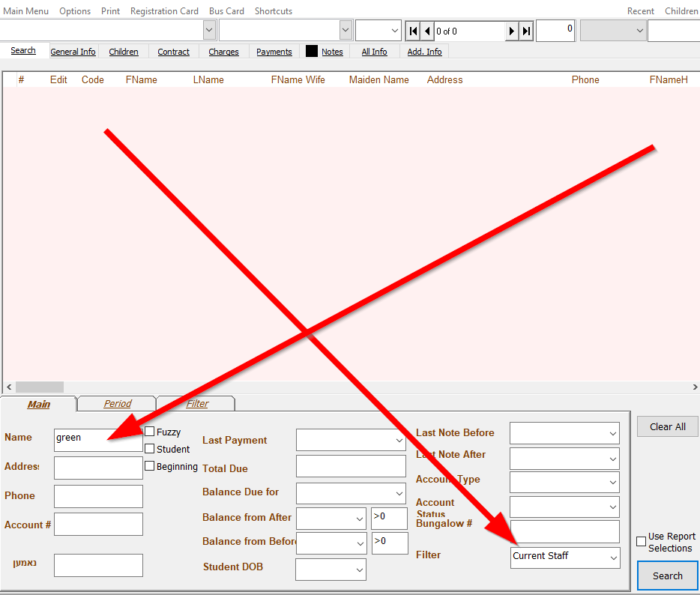Enable the Fuzzy checkbox
The image size is (700, 595).
pos(150,432)
